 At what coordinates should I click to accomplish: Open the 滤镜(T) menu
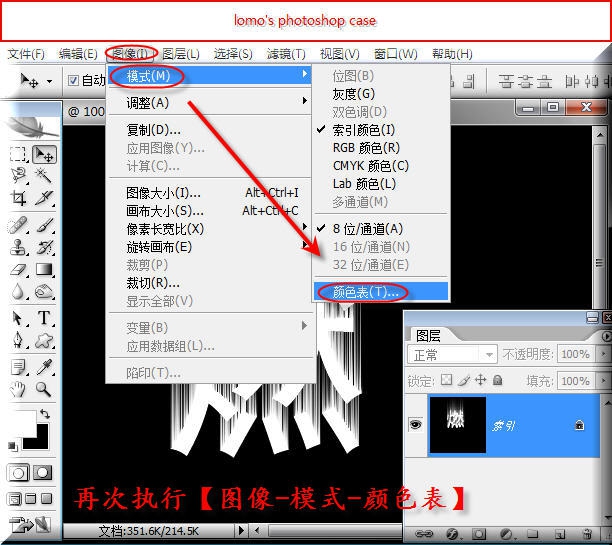coord(286,53)
